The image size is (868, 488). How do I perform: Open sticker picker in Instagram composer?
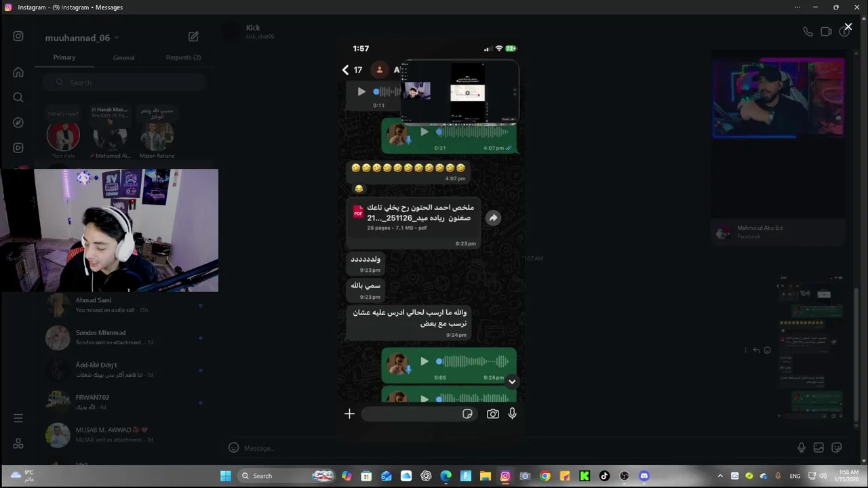(837, 447)
